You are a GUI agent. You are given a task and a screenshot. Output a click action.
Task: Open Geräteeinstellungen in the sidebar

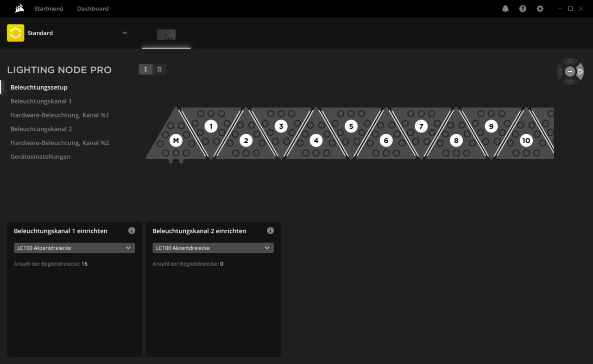coord(40,157)
